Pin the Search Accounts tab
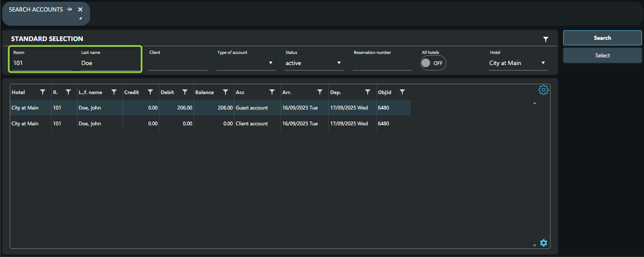The width and height of the screenshot is (644, 257). click(70, 9)
